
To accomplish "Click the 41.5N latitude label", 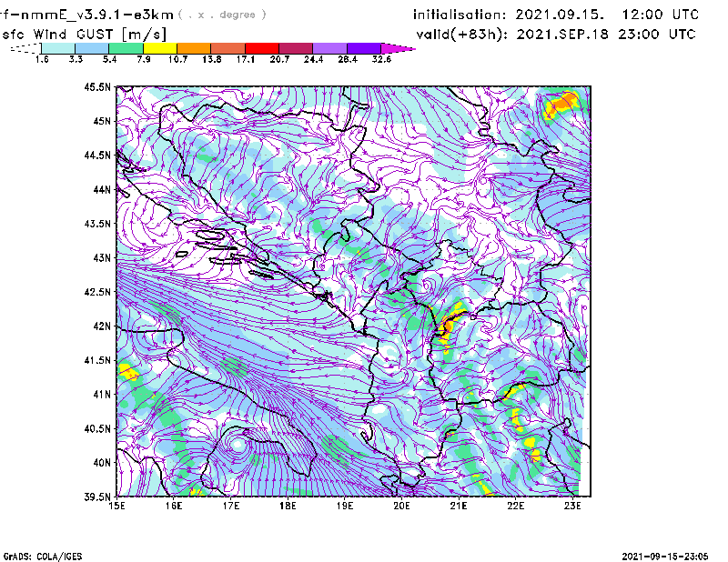I will coord(97,360).
